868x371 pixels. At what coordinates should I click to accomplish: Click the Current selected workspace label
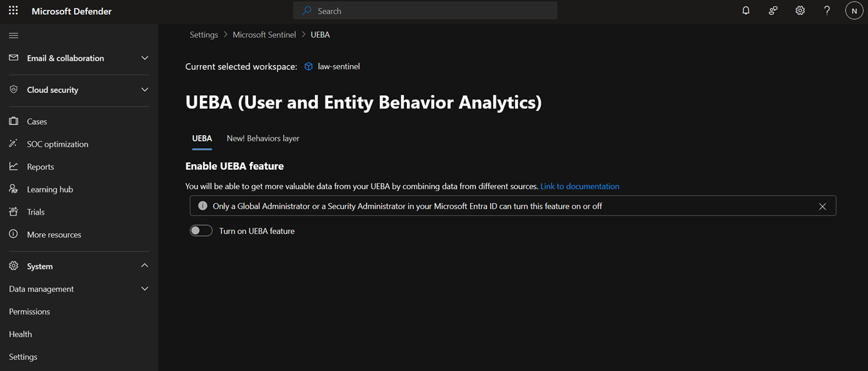click(x=241, y=66)
